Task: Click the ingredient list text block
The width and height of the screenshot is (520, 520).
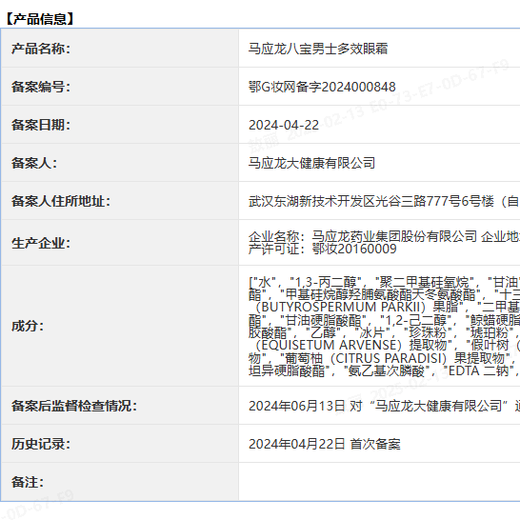Action: 384,326
